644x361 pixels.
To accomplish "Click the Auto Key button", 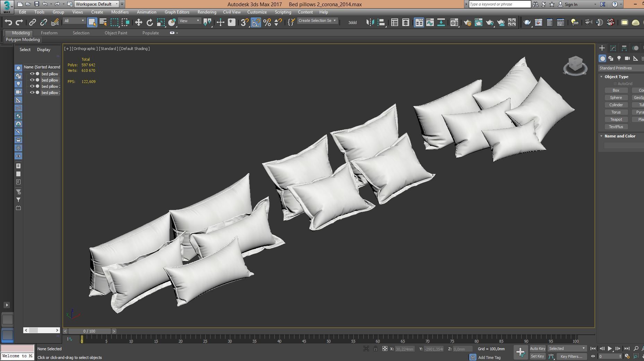I will (x=538, y=349).
